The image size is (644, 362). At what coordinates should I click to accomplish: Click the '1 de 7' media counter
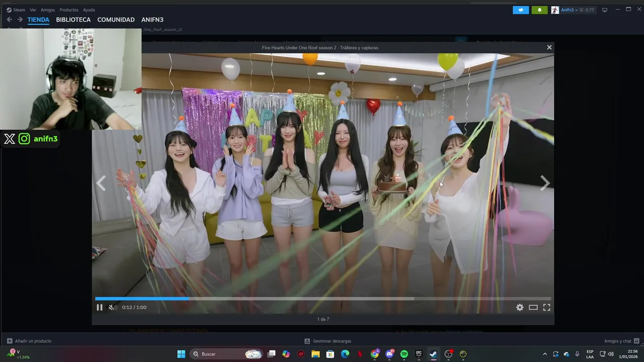(323, 319)
